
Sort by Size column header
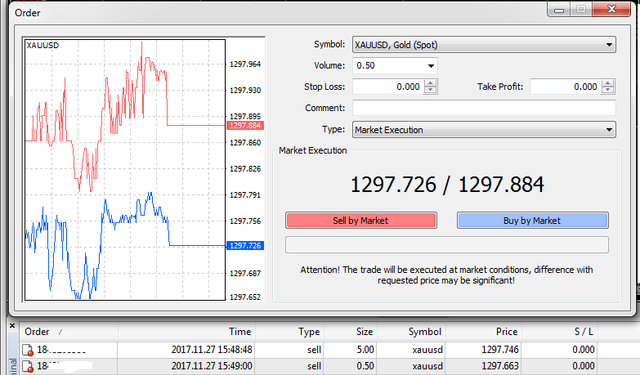point(350,332)
